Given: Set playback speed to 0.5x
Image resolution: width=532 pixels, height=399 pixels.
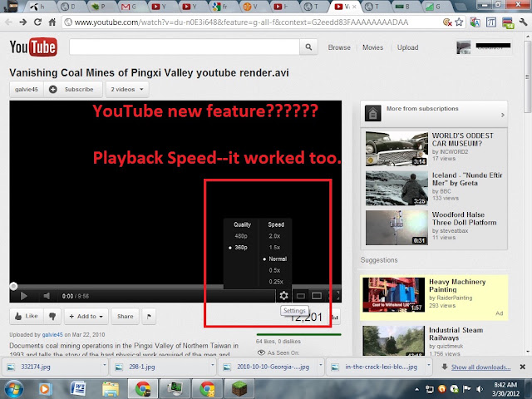Looking at the screenshot, I should 274,270.
